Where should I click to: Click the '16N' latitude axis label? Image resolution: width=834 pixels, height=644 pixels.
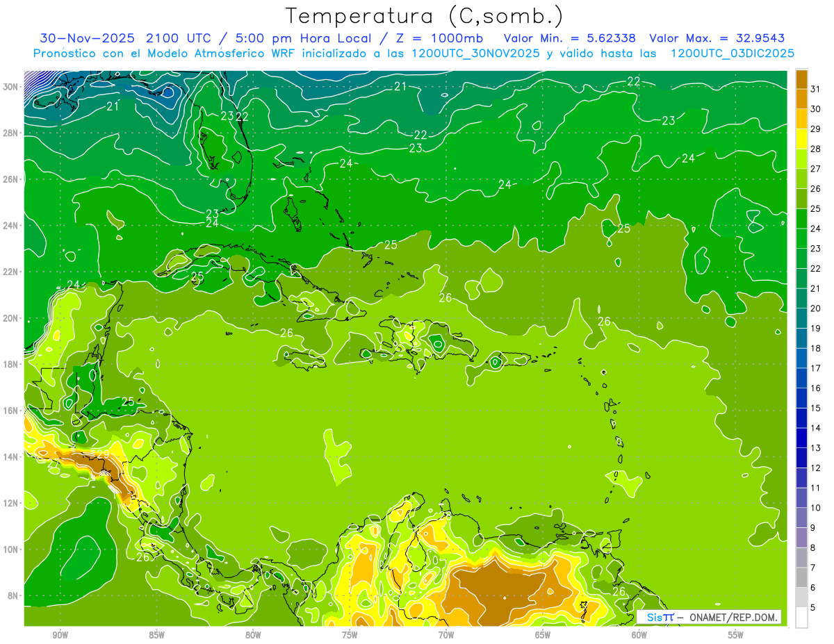click(11, 411)
